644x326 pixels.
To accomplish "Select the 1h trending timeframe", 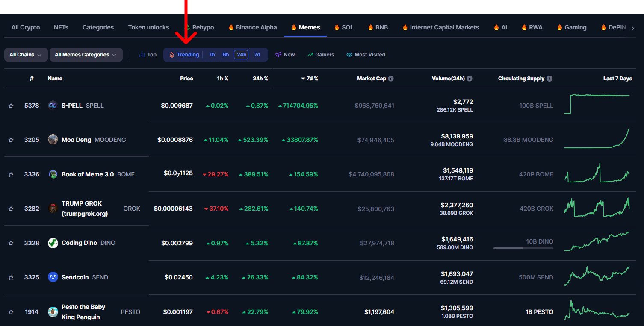I will 212,55.
